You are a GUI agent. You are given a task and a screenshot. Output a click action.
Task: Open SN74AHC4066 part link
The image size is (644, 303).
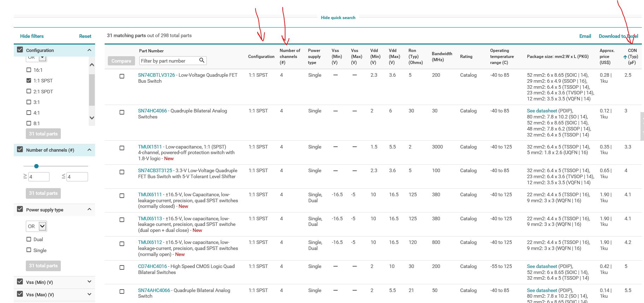click(154, 290)
